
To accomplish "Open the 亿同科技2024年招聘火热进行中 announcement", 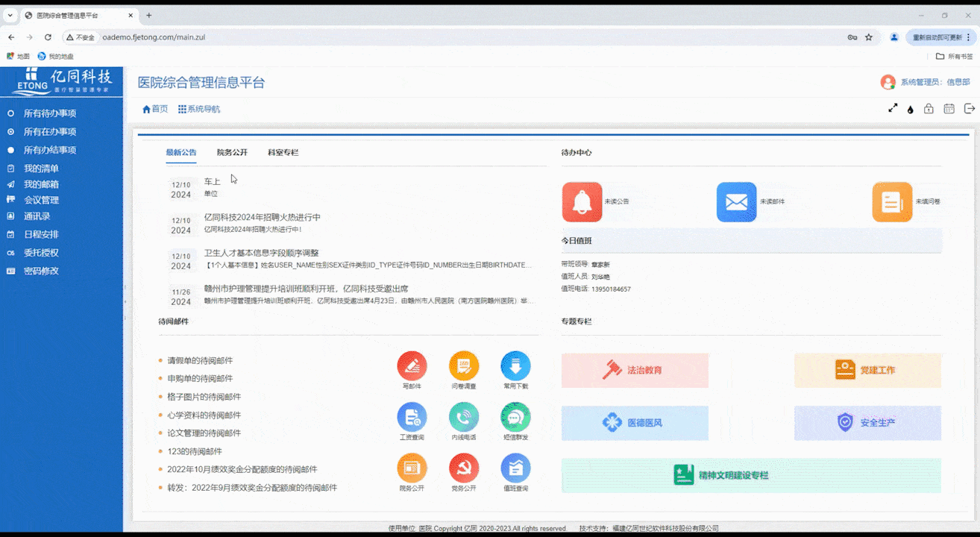I will 262,217.
